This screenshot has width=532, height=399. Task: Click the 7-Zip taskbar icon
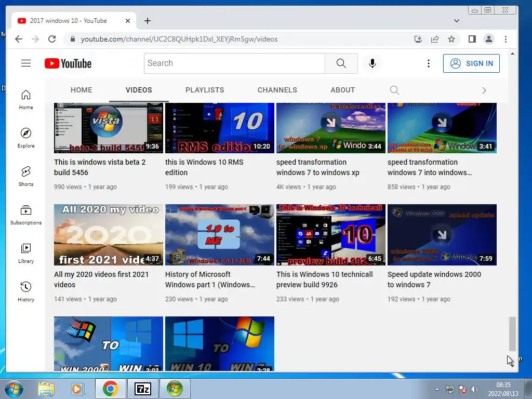(143, 389)
